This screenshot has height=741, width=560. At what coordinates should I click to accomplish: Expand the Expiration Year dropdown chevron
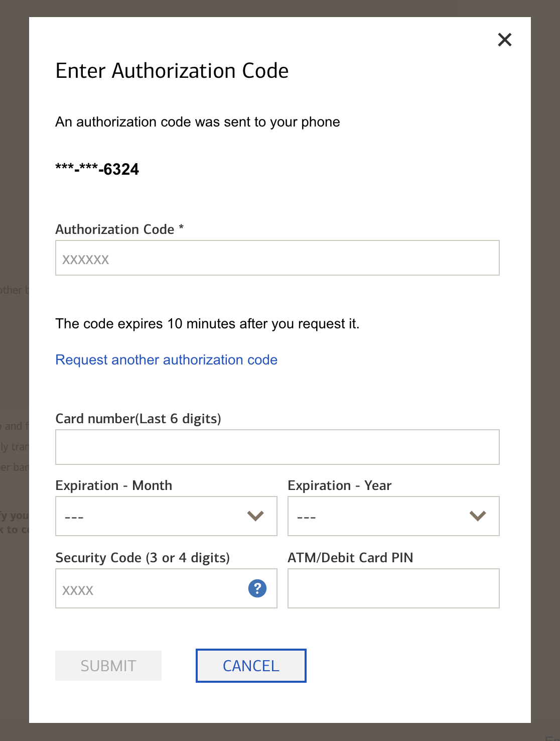[477, 516]
